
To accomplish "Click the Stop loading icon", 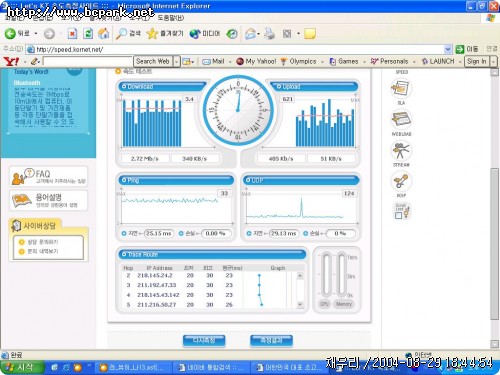I will [x=72, y=33].
